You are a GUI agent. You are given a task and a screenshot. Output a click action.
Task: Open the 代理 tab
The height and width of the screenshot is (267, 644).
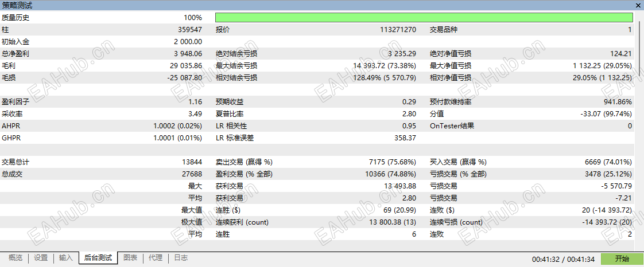(155, 258)
